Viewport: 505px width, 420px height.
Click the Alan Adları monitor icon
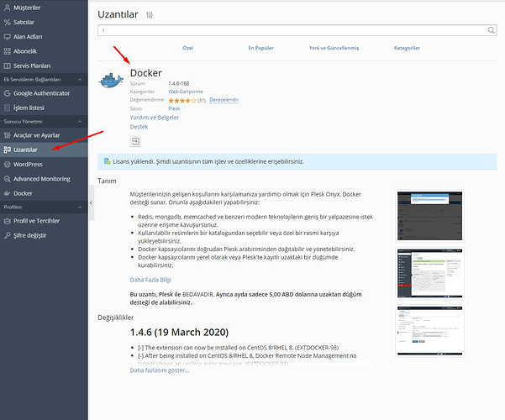[x=7, y=36]
